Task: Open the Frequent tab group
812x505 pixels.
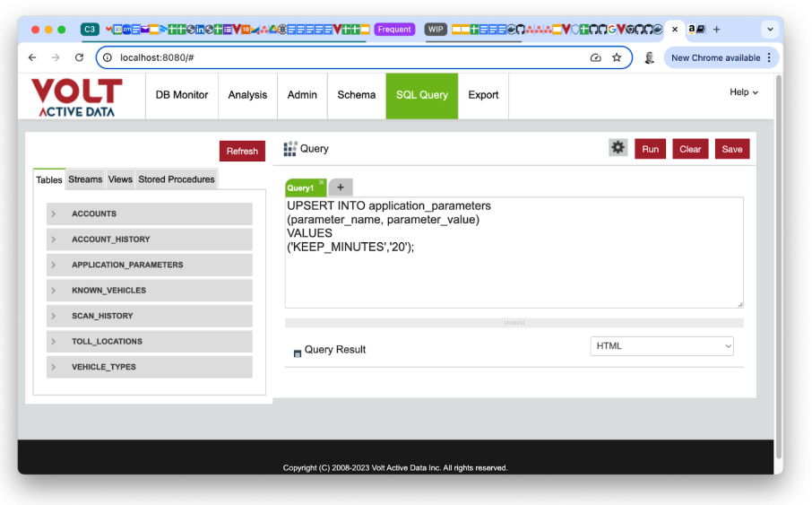Action: 394,29
